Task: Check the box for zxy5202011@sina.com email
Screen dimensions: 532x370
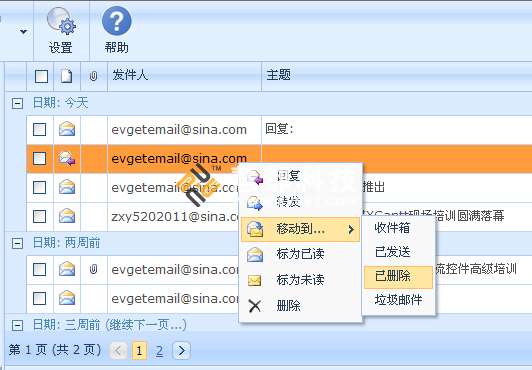Action: pyautogui.click(x=40, y=216)
